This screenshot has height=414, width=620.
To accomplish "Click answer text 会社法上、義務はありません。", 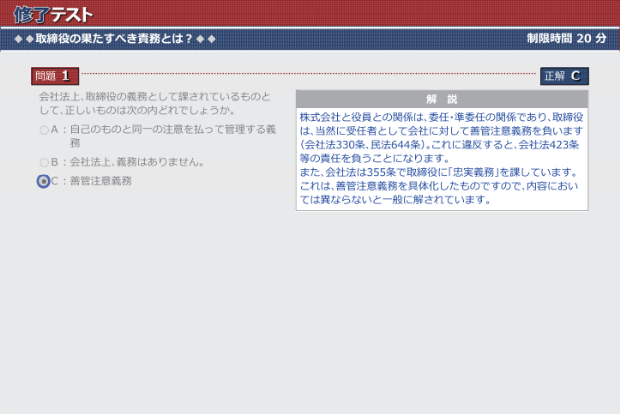I will click(x=137, y=162).
